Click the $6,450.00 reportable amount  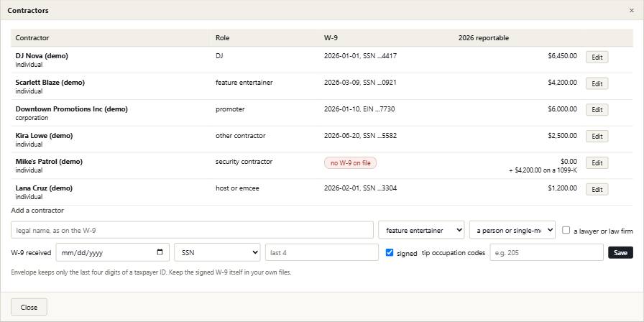pyautogui.click(x=562, y=56)
